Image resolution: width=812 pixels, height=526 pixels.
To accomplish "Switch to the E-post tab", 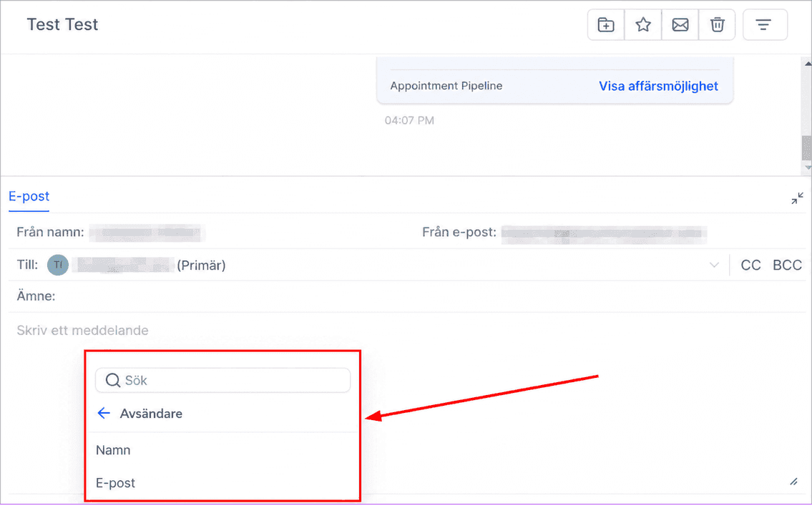I will [29, 196].
